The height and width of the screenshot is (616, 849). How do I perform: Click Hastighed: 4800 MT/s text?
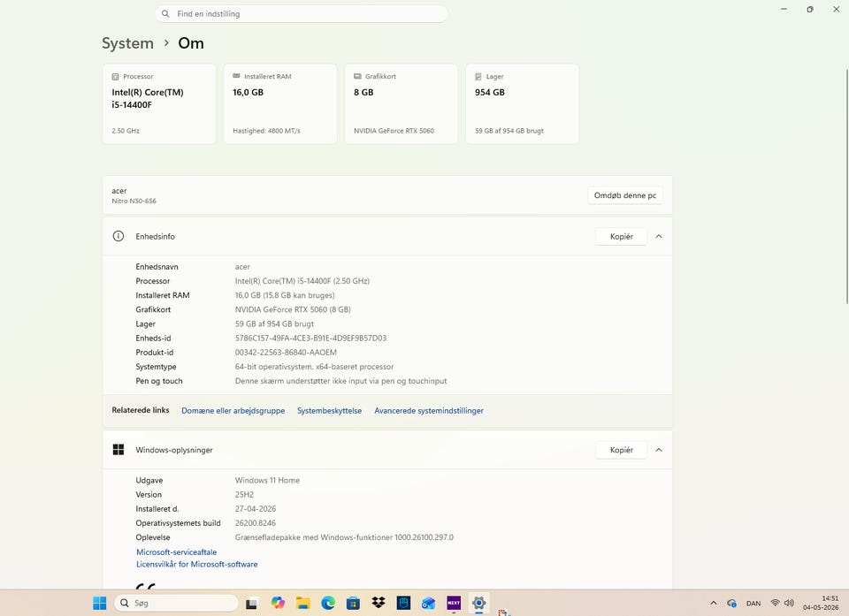[x=266, y=131]
